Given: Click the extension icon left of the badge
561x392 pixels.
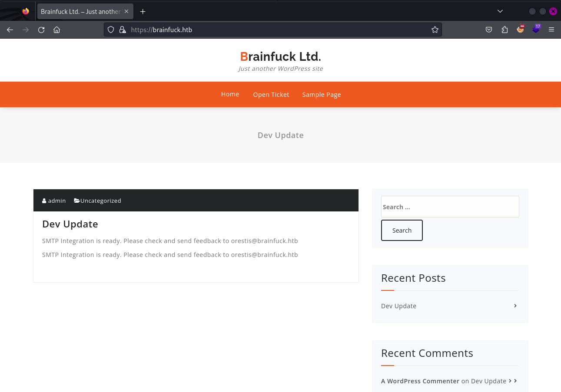Looking at the screenshot, I should [520, 29].
